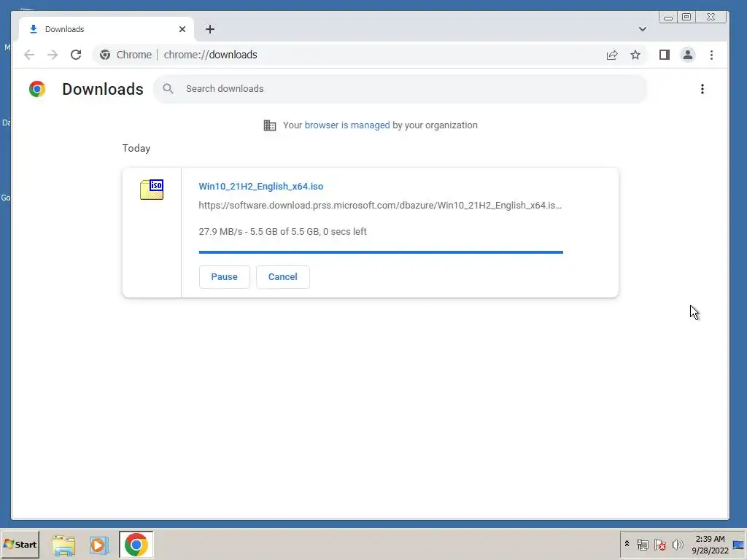The width and height of the screenshot is (747, 560).
Task: Click the tray icon right of the taskbar clock
Action: click(x=738, y=545)
